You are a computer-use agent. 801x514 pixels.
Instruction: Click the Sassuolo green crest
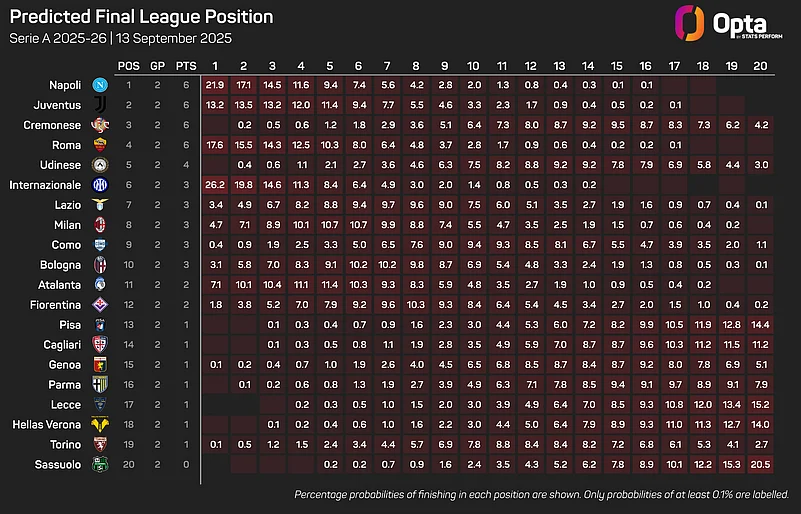[x=100, y=464]
